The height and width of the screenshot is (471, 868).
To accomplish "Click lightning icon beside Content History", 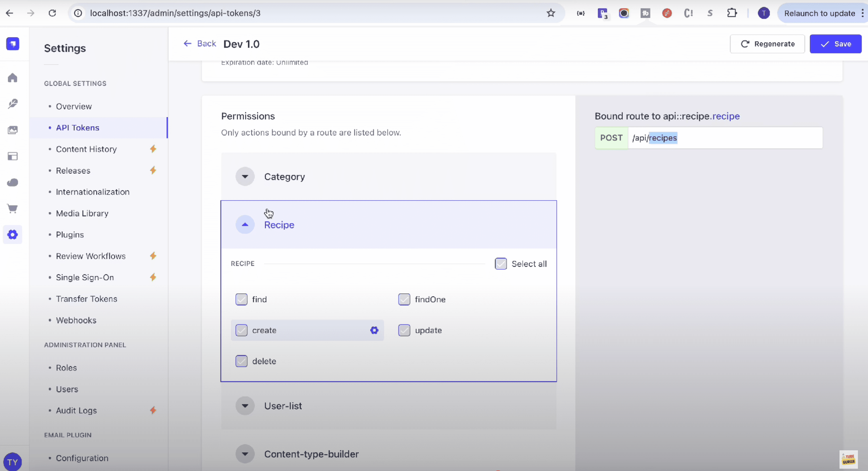I will point(153,149).
